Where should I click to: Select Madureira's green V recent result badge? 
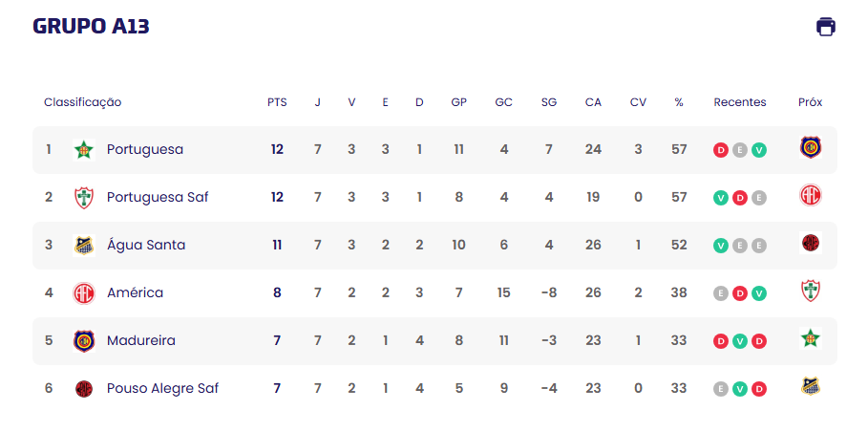[740, 341]
